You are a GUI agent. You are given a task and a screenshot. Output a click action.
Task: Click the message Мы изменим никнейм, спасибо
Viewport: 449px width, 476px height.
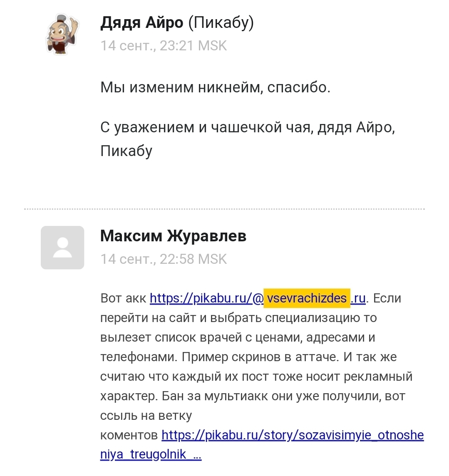pyautogui.click(x=215, y=87)
